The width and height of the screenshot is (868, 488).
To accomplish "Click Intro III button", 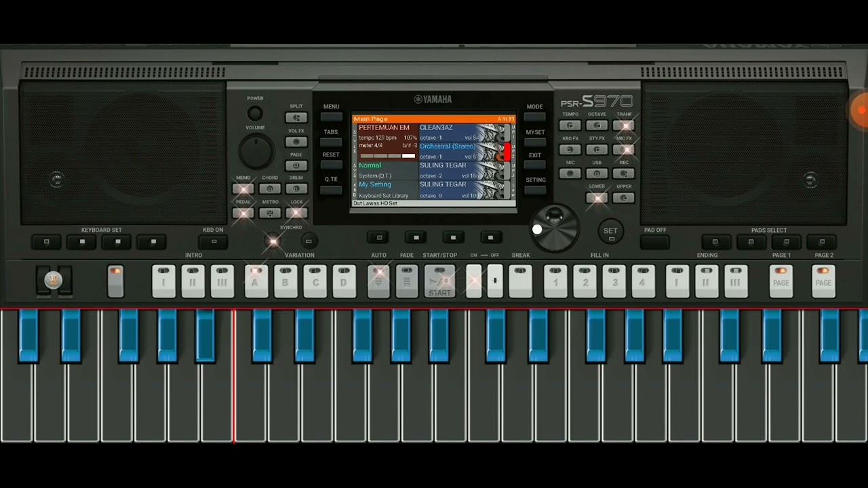I will tap(222, 281).
